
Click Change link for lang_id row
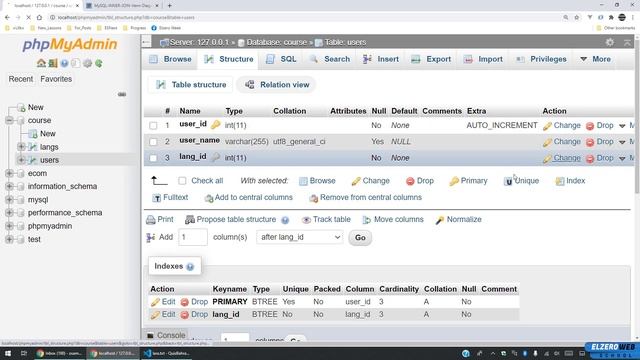pyautogui.click(x=567, y=158)
